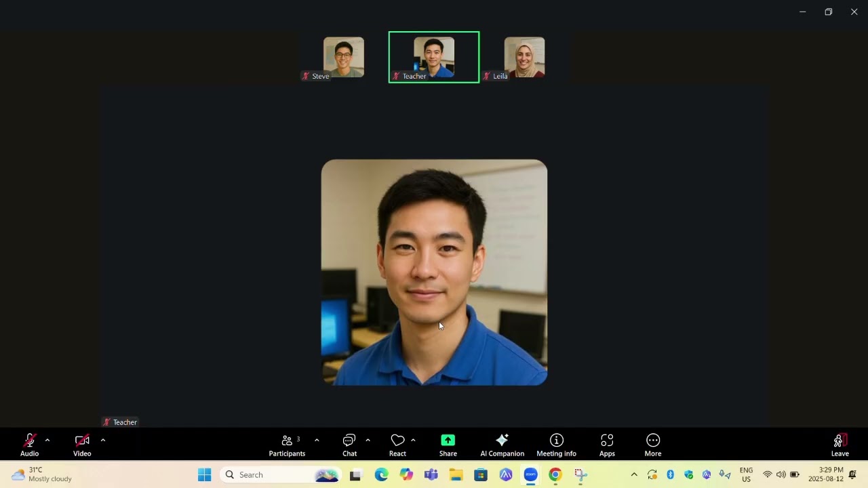The image size is (868, 488).
Task: Leave the meeting
Action: click(x=840, y=445)
